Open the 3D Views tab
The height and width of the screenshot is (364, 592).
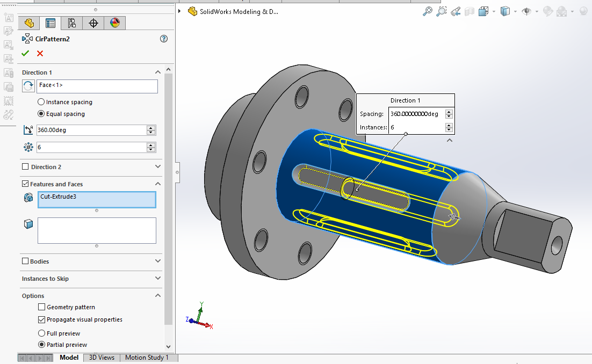[102, 358]
